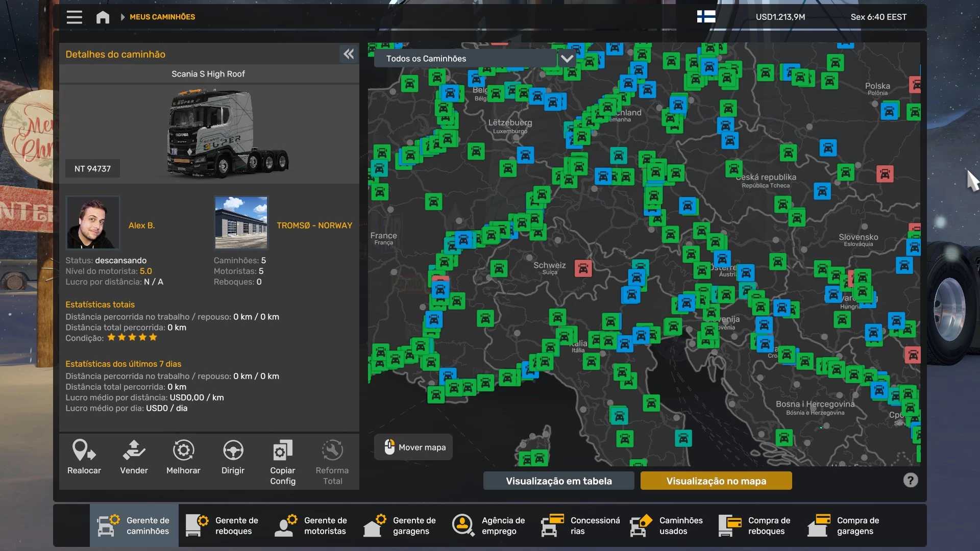The height and width of the screenshot is (551, 980).
Task: Click the TROMSØ - NORWAY garage link
Action: tap(314, 226)
